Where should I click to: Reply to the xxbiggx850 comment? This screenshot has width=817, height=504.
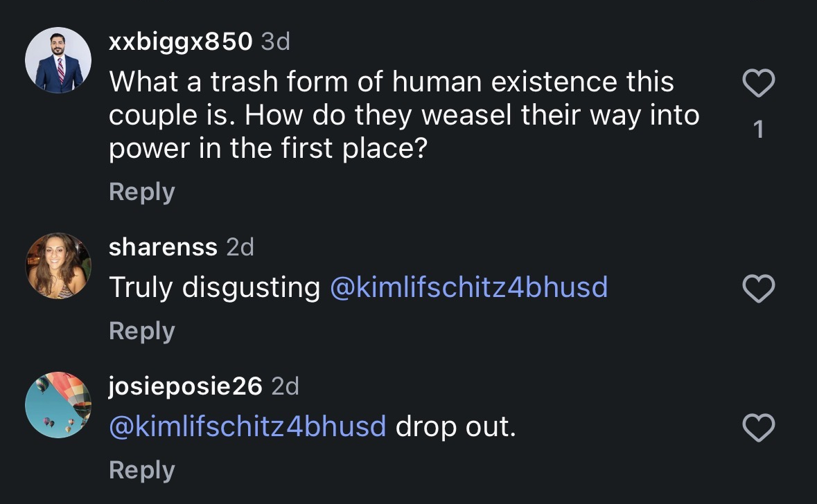pyautogui.click(x=142, y=192)
